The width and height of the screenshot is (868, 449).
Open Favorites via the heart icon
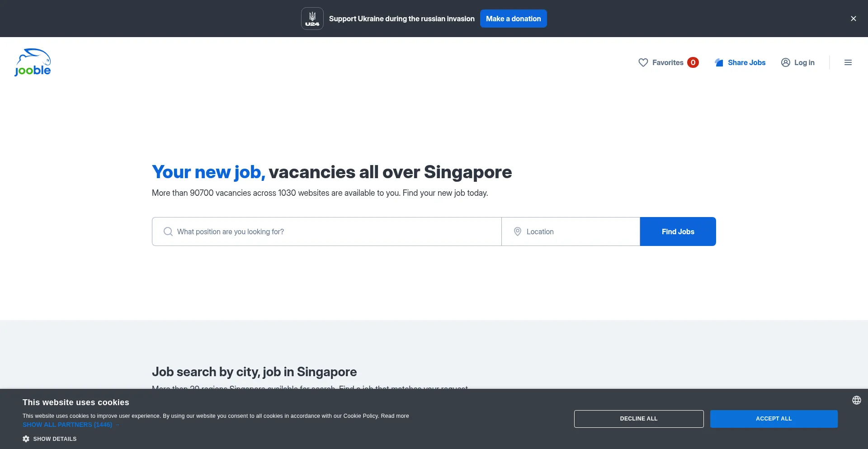tap(643, 62)
